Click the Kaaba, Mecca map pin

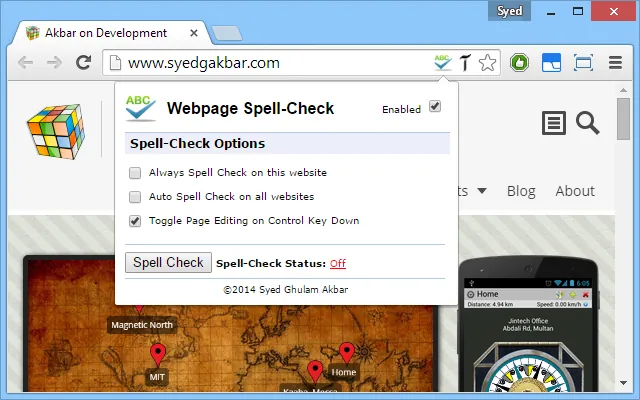pos(315,371)
